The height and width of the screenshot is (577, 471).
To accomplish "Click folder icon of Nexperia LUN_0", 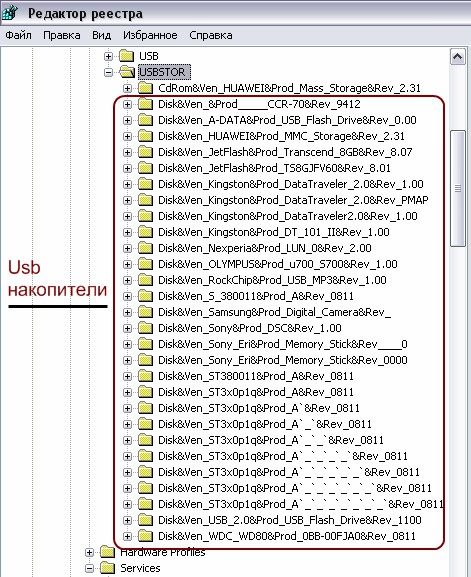I will click(x=146, y=248).
